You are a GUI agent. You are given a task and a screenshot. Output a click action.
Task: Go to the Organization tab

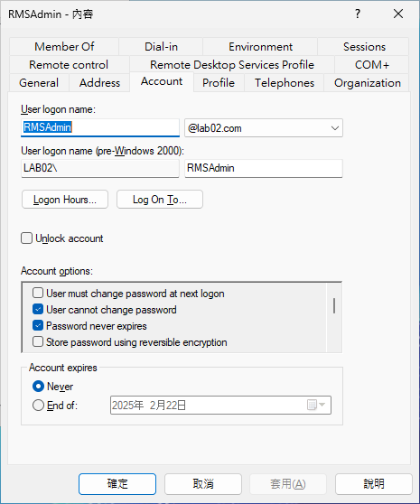tap(368, 83)
